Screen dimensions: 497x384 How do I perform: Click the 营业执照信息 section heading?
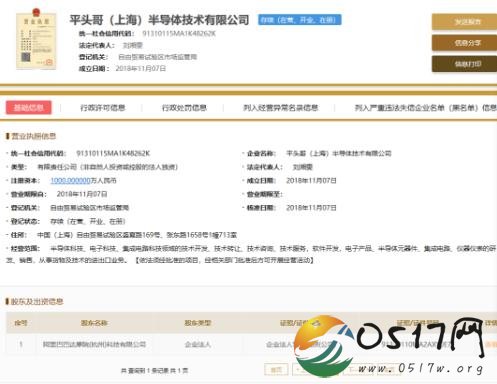[x=34, y=136]
